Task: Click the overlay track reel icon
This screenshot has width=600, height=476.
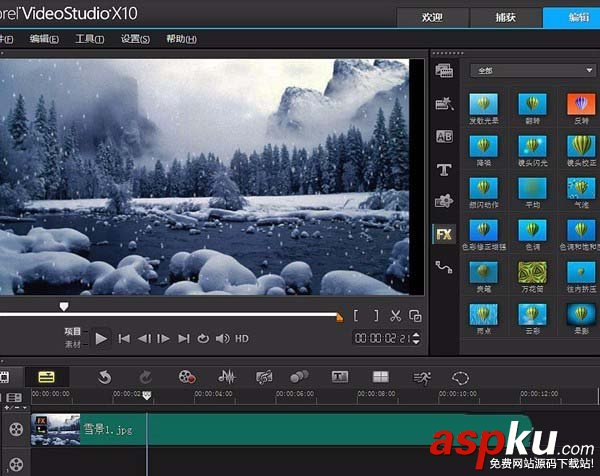Action: [x=16, y=465]
